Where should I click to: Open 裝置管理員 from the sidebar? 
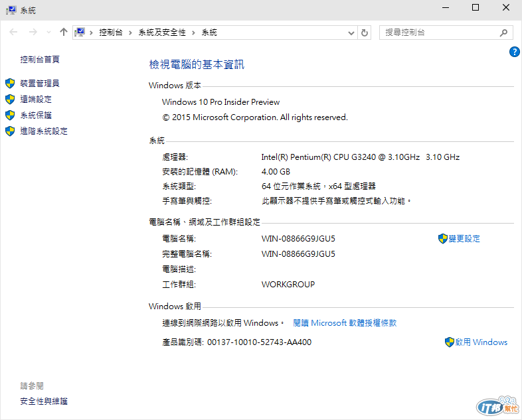tap(40, 83)
